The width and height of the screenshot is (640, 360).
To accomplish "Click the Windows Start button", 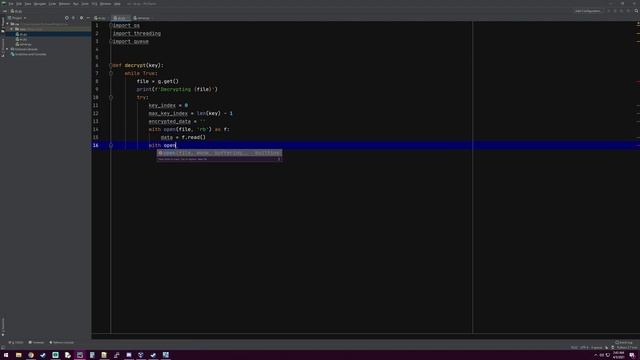I will (x=6, y=355).
